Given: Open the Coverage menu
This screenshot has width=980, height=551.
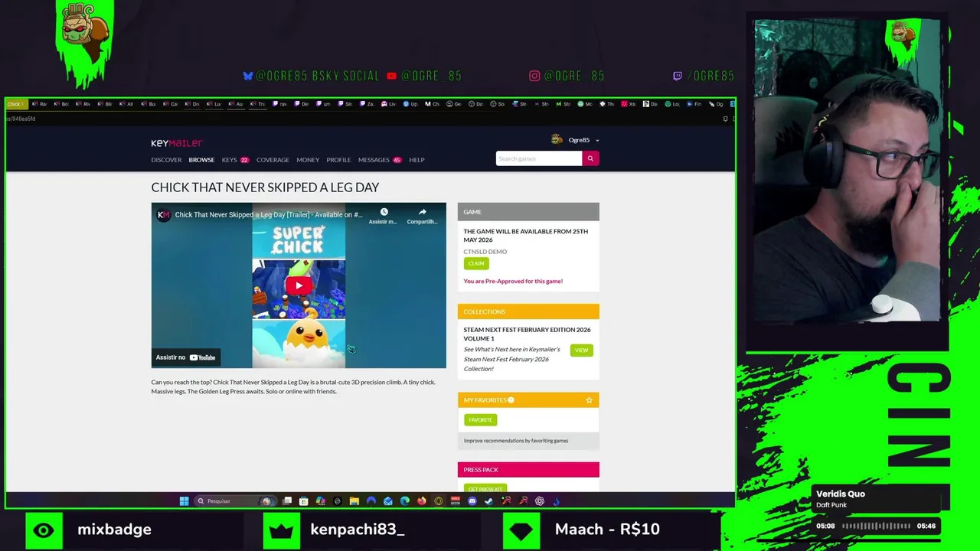Looking at the screenshot, I should coord(273,160).
